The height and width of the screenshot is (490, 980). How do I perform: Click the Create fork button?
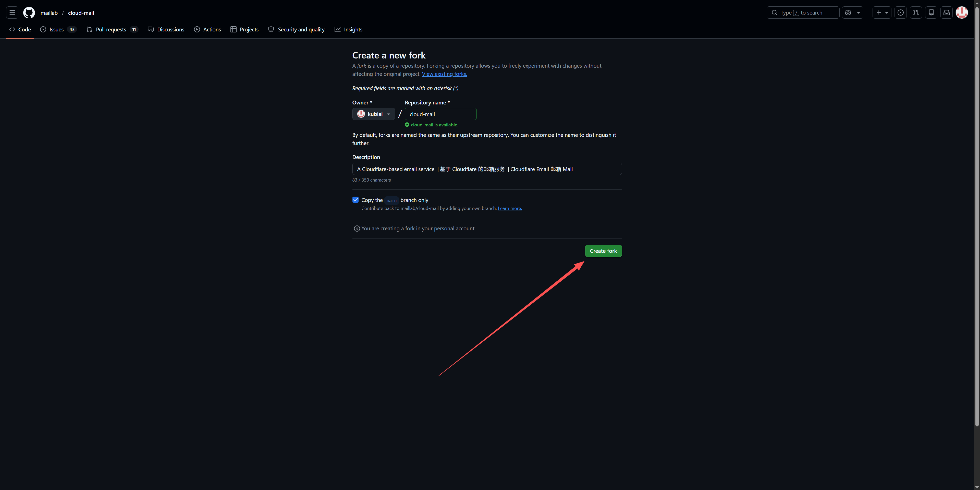603,251
